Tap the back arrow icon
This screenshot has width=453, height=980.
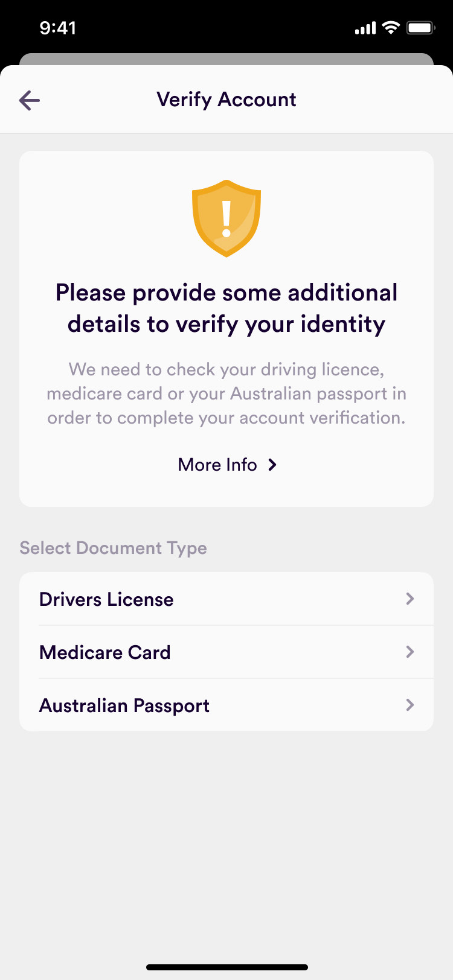click(x=29, y=100)
